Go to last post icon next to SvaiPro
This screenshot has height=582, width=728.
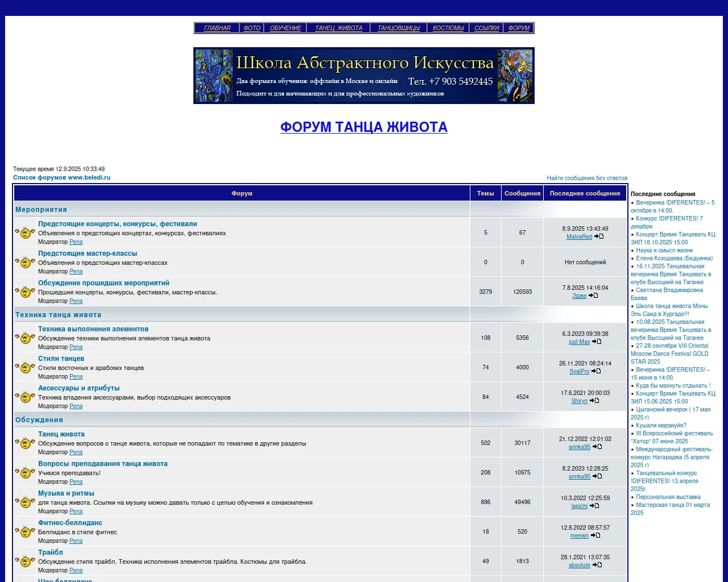coord(596,371)
